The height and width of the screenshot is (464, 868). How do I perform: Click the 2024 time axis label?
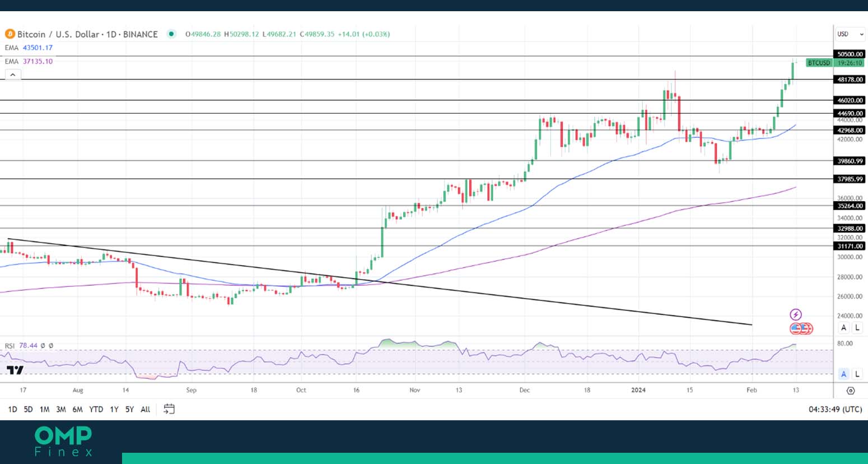click(638, 390)
